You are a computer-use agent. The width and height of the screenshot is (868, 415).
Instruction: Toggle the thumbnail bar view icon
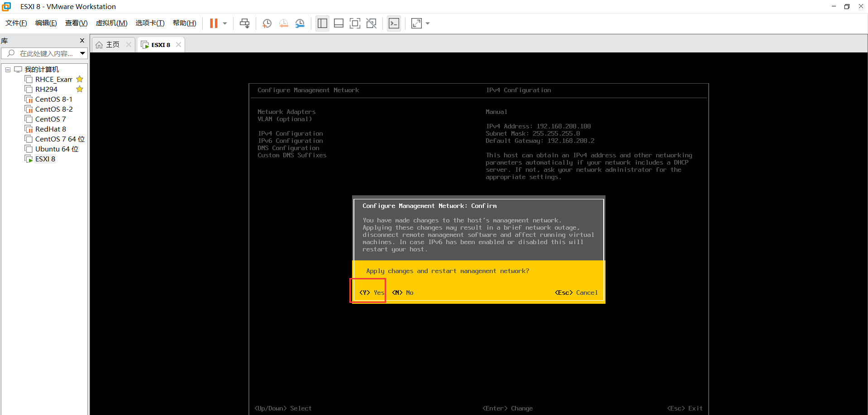click(x=339, y=24)
